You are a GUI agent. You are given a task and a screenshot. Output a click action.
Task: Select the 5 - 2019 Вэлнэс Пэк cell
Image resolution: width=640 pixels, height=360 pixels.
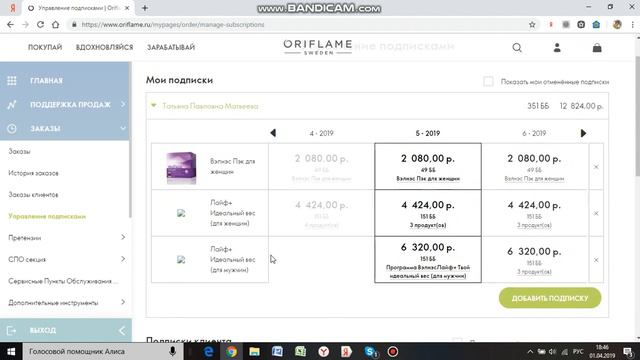[428, 166]
